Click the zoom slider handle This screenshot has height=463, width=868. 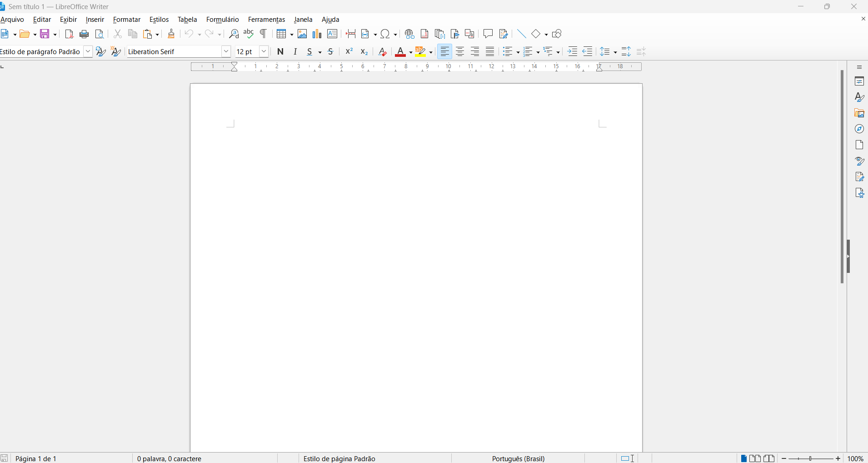point(811,458)
